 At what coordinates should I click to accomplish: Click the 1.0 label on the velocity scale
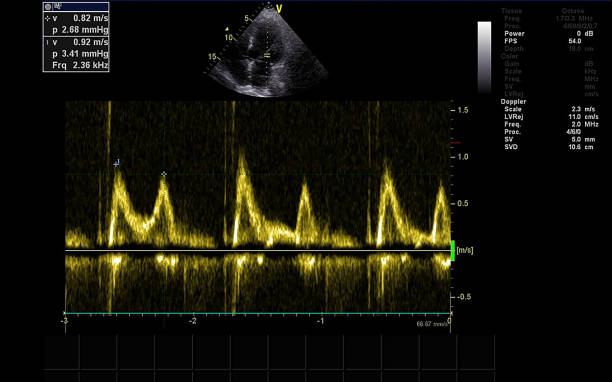[x=463, y=157]
